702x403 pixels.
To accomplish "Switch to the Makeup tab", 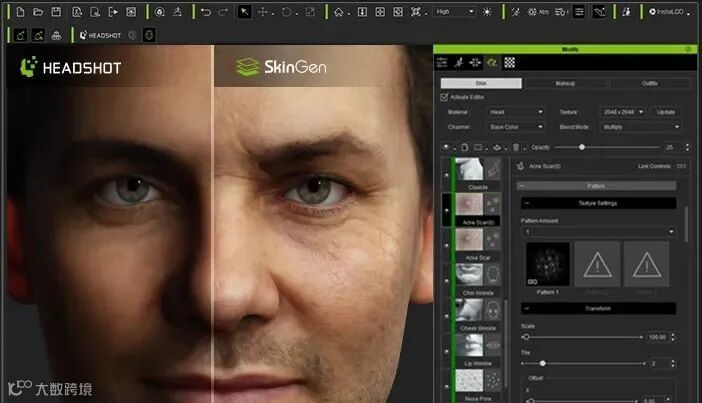I will (565, 83).
